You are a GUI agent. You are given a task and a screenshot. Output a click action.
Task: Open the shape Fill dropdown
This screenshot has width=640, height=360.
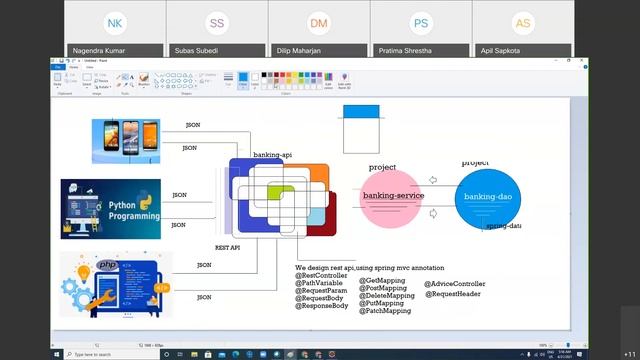(205, 81)
